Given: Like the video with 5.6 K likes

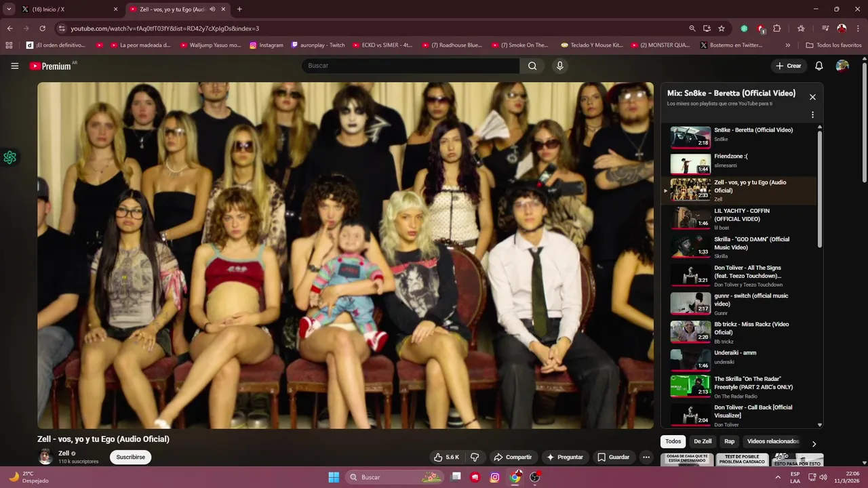Looking at the screenshot, I should tap(446, 457).
